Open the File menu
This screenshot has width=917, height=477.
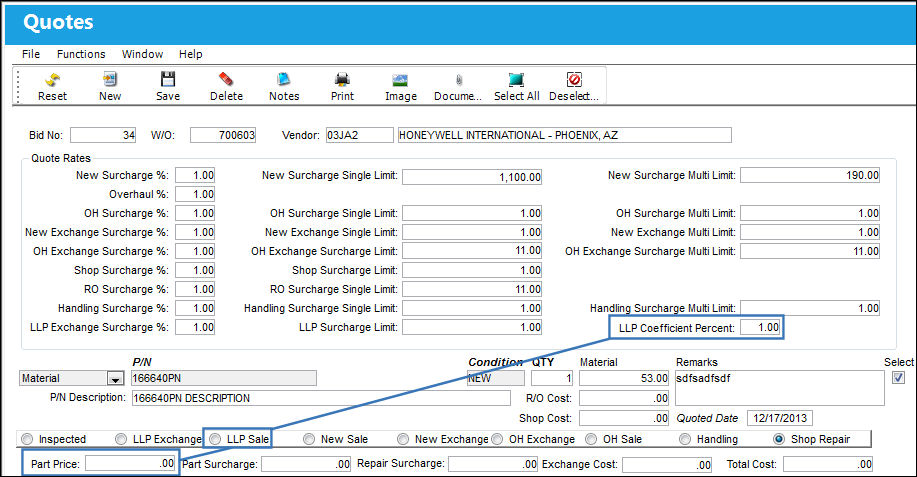point(31,54)
